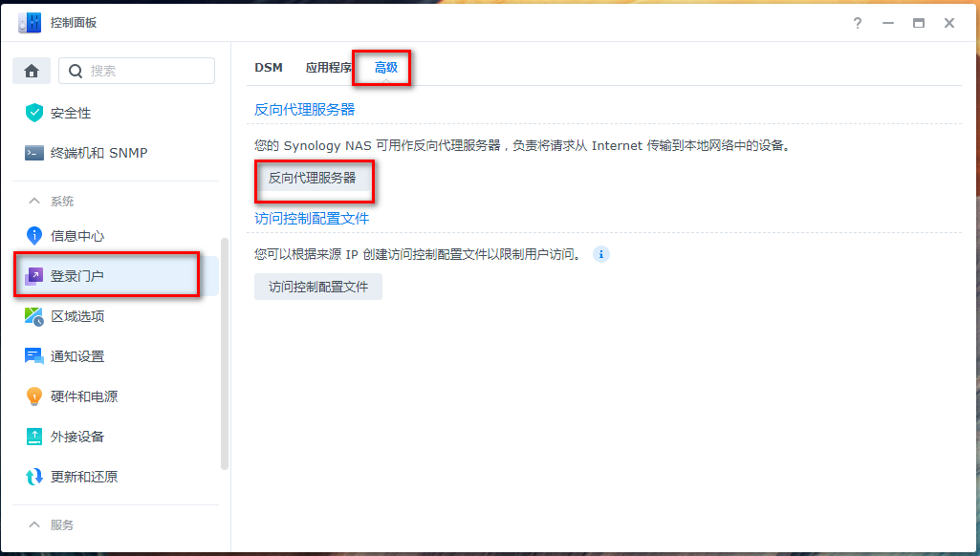Click the info tooltip icon beside access control text
The width and height of the screenshot is (980, 556).
pyautogui.click(x=601, y=254)
